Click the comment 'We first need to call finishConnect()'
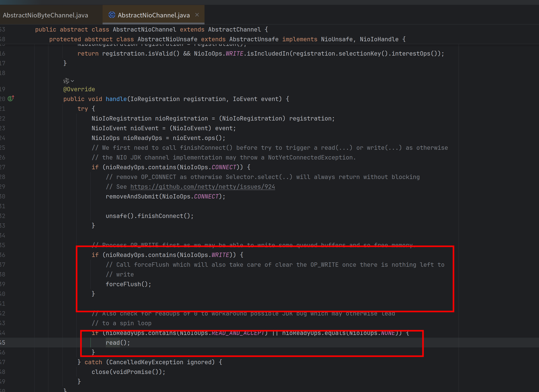 coord(270,148)
